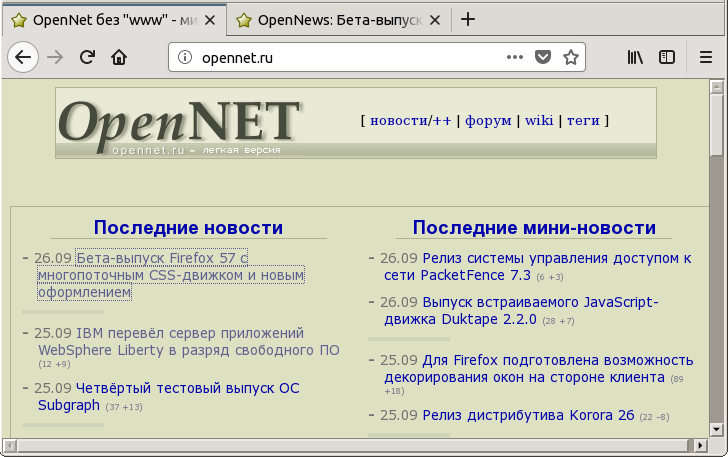Open page actions three-dots menu
Screen dimensions: 728x457
point(514,57)
